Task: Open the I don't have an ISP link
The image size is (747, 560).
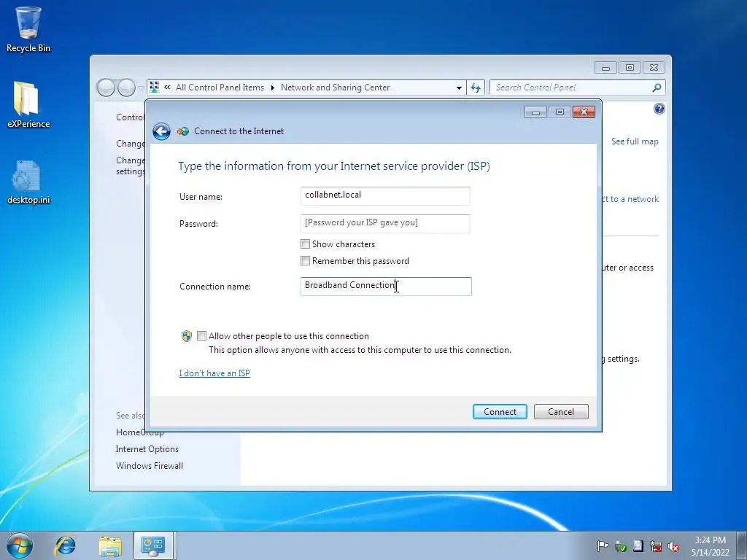Action: pyautogui.click(x=214, y=373)
